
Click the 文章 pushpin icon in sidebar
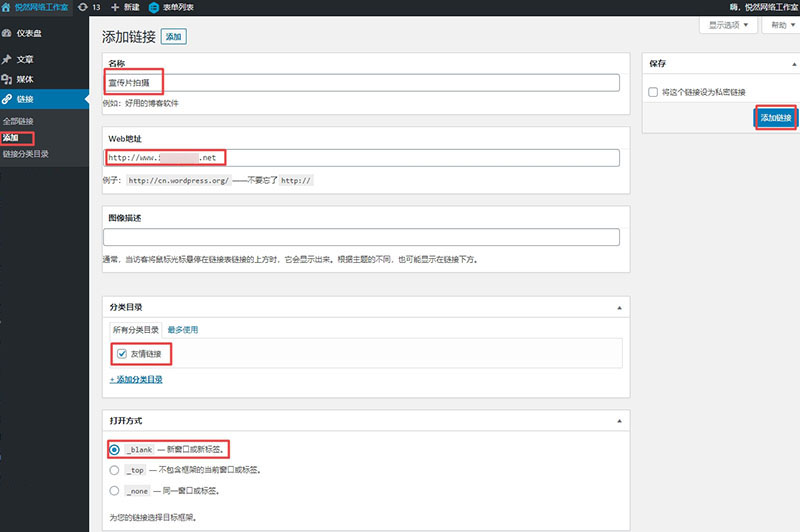(8, 59)
